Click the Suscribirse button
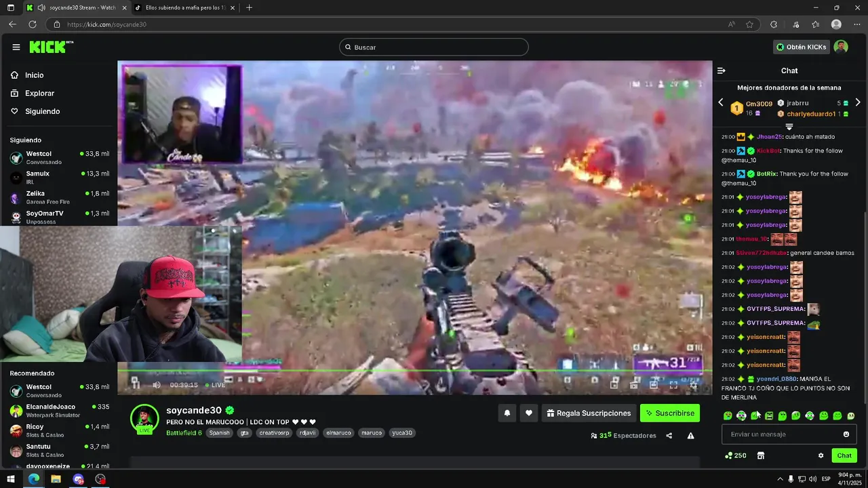The height and width of the screenshot is (488, 868). click(670, 413)
